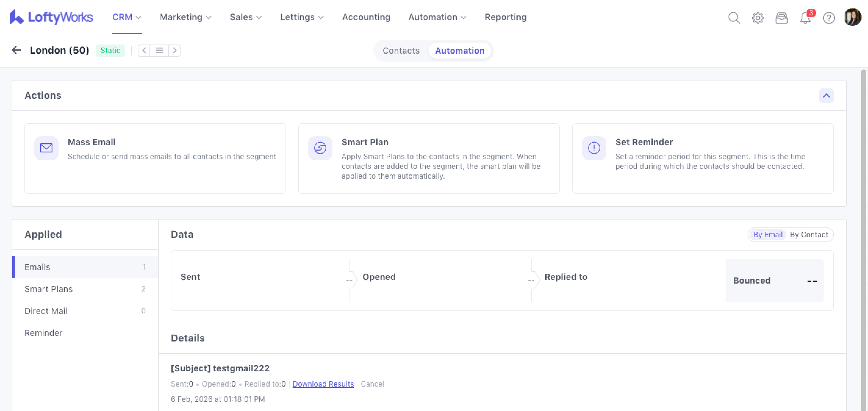Open the Lettings dropdown menu
868x411 pixels.
[x=302, y=17]
